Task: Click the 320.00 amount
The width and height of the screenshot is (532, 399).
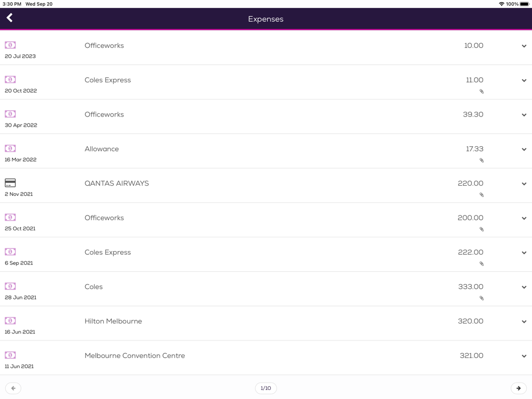Action: pyautogui.click(x=471, y=321)
